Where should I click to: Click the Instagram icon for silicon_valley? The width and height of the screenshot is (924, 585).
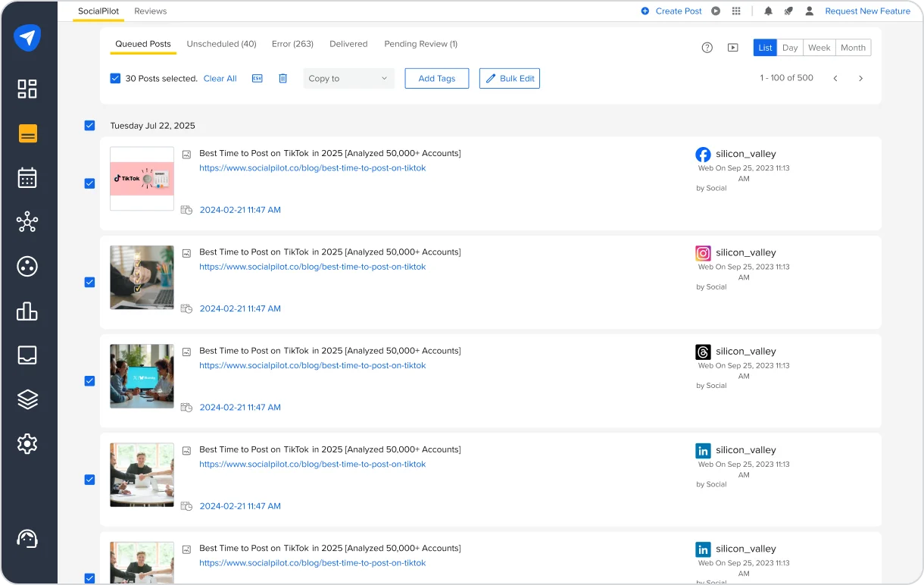pyautogui.click(x=704, y=253)
